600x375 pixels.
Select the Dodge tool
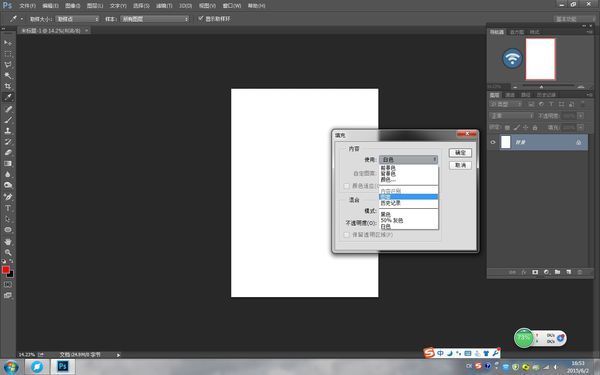pos(8,185)
